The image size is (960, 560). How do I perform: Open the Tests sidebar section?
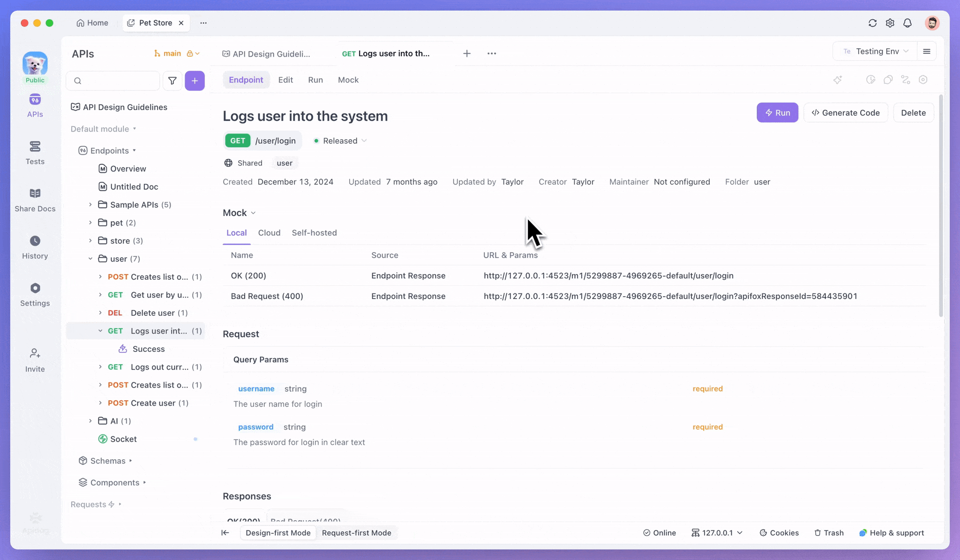35,153
